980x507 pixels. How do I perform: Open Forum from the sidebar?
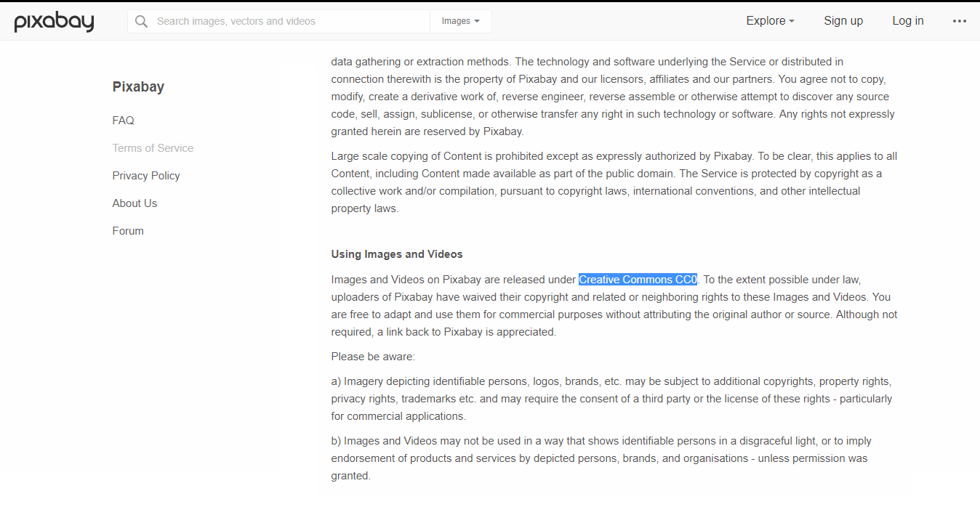(128, 231)
